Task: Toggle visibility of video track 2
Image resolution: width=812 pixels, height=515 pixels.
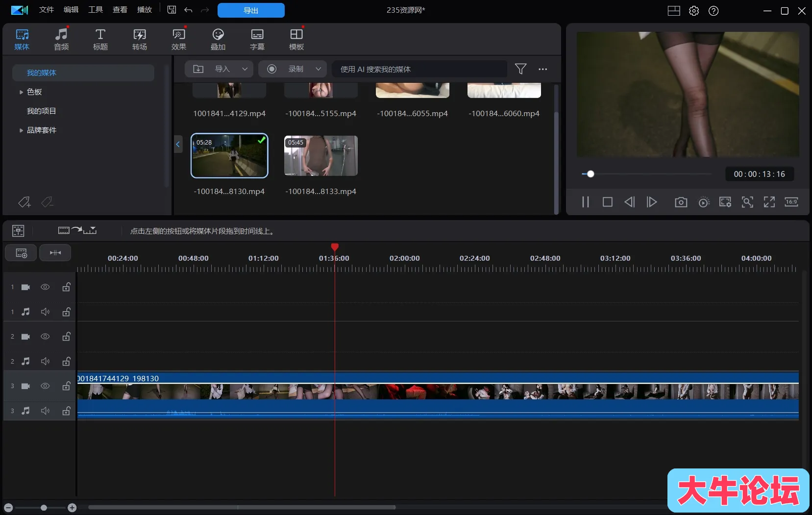Action: [x=45, y=337]
